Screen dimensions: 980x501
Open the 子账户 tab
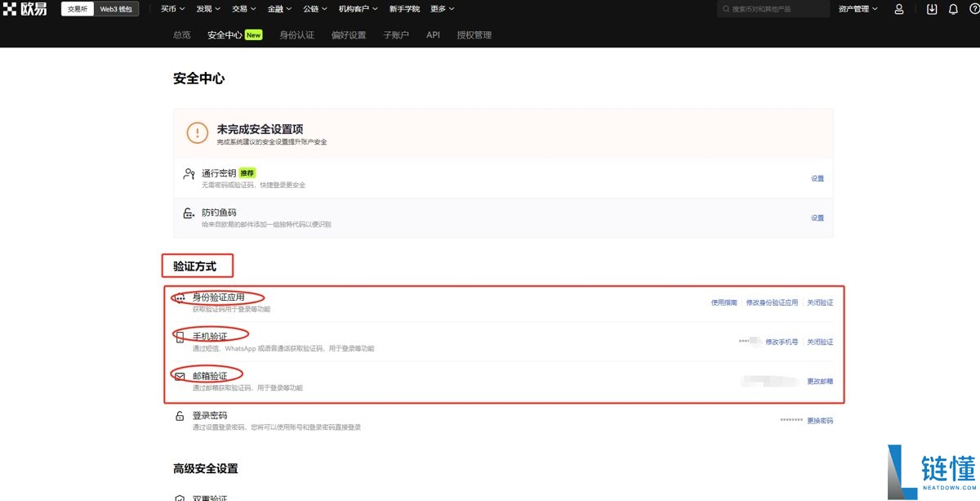396,35
